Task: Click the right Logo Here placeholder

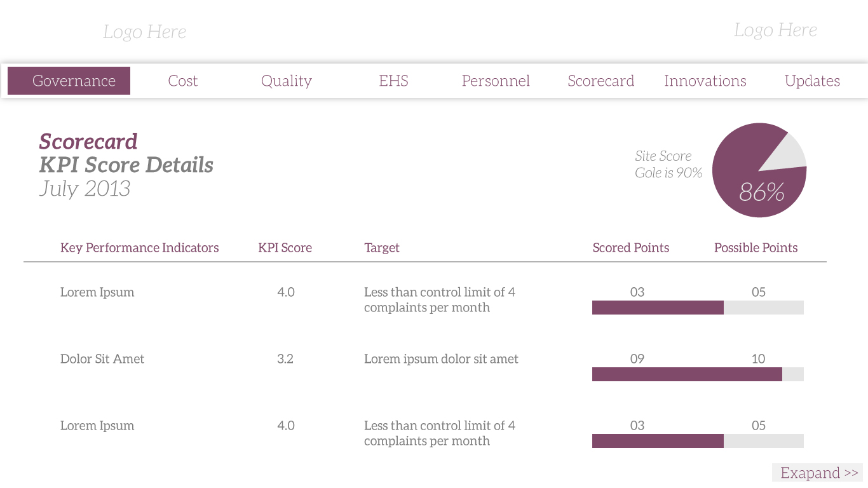Action: tap(775, 30)
